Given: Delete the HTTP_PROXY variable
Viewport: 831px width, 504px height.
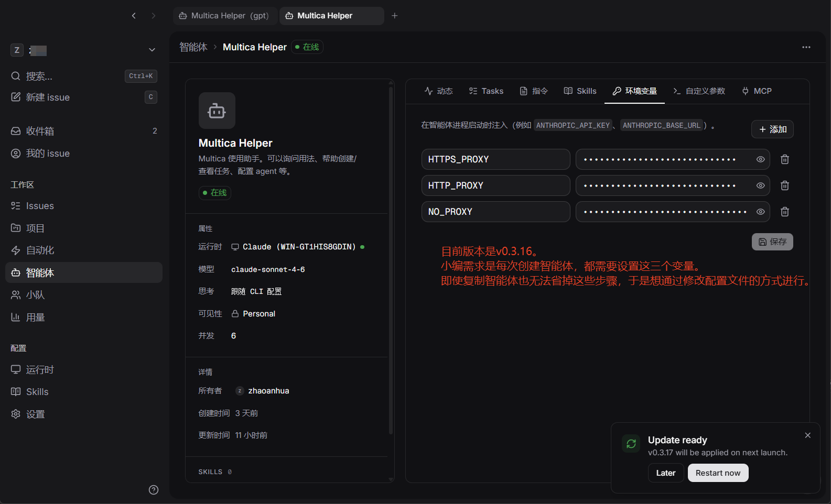Looking at the screenshot, I should coord(785,185).
